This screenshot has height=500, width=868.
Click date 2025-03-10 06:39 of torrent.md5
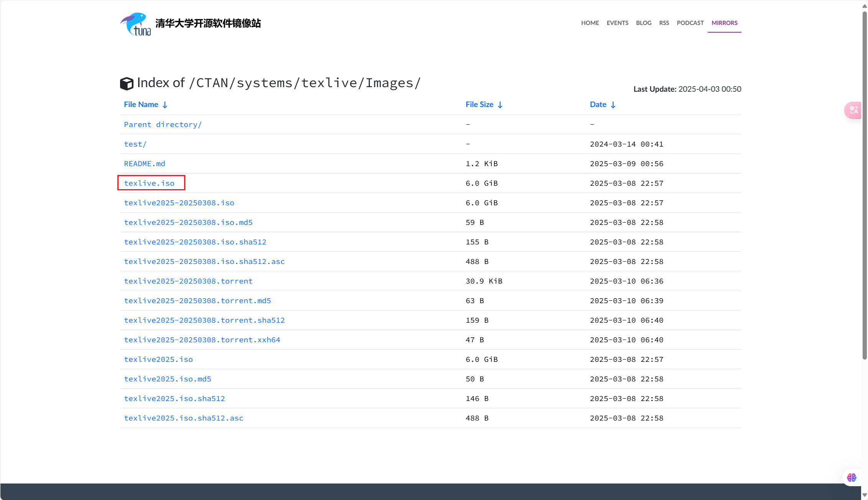tap(626, 300)
